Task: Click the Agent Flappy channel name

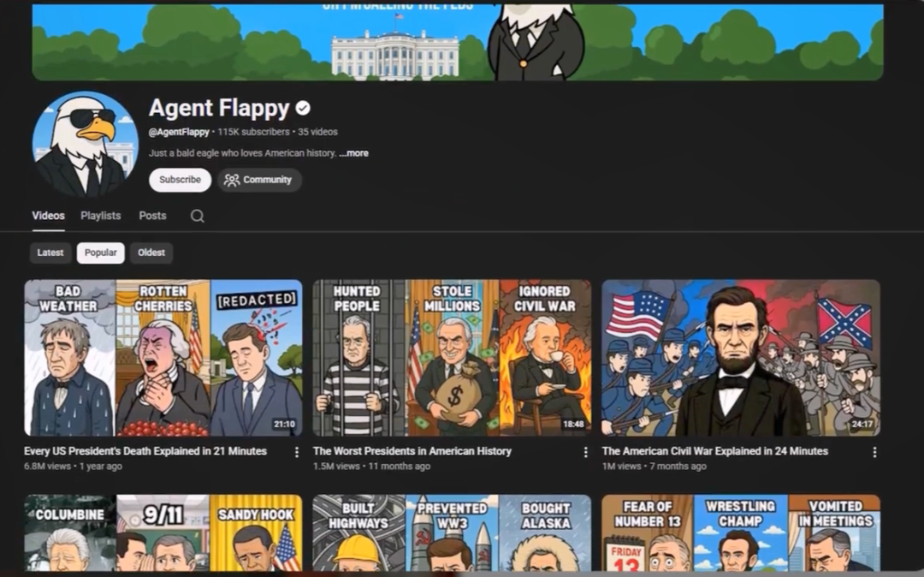Action: tap(219, 109)
